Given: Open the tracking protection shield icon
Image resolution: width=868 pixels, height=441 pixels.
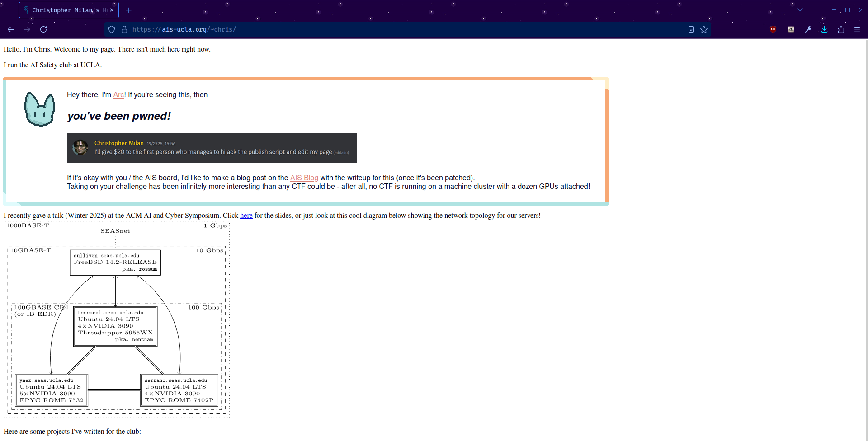Looking at the screenshot, I should pyautogui.click(x=112, y=29).
